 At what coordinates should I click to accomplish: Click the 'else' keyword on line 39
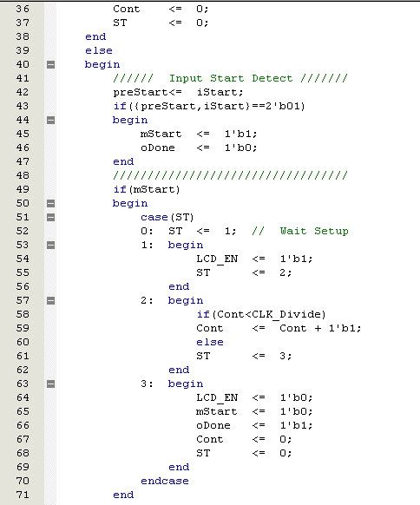(99, 50)
